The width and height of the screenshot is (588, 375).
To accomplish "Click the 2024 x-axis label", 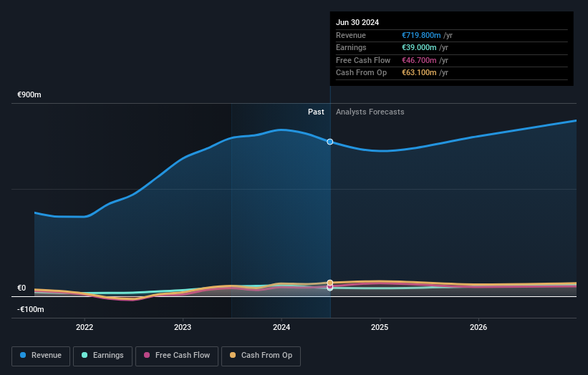I will (281, 327).
